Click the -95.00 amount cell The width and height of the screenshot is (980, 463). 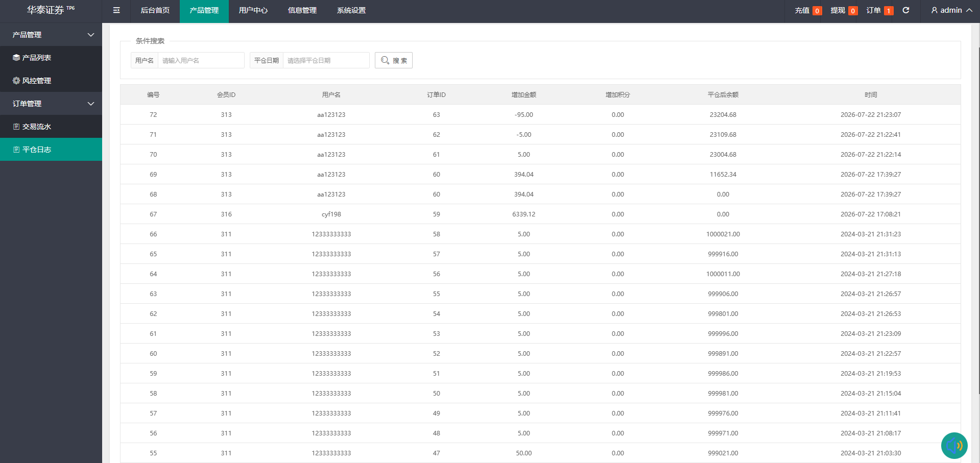[524, 115]
